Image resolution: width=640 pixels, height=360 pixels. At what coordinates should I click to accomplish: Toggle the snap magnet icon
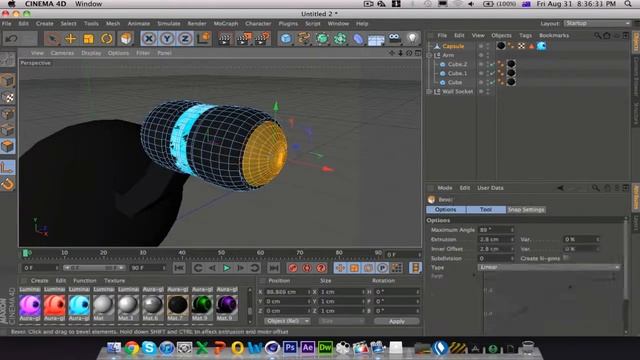8,184
